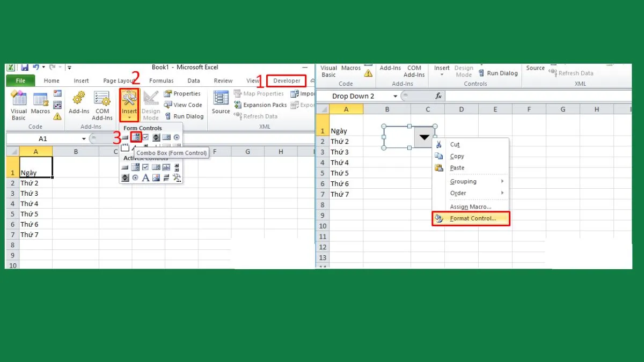Select Assign Macro in the context menu

470,207
